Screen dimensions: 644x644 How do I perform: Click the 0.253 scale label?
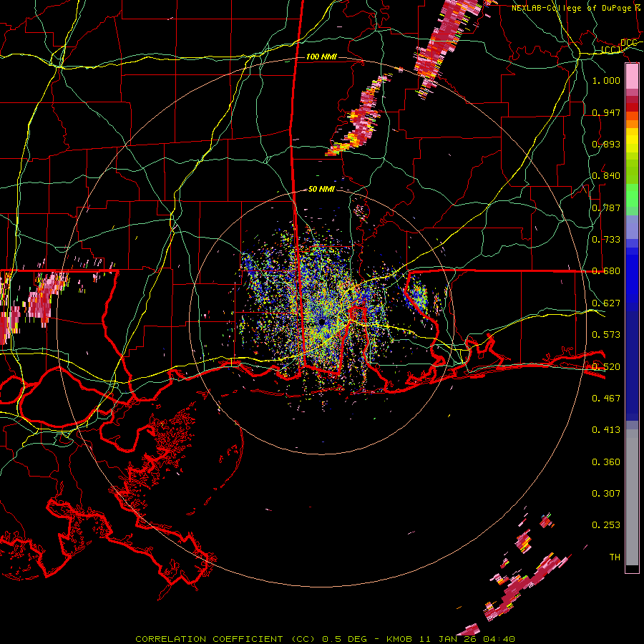(x=606, y=525)
